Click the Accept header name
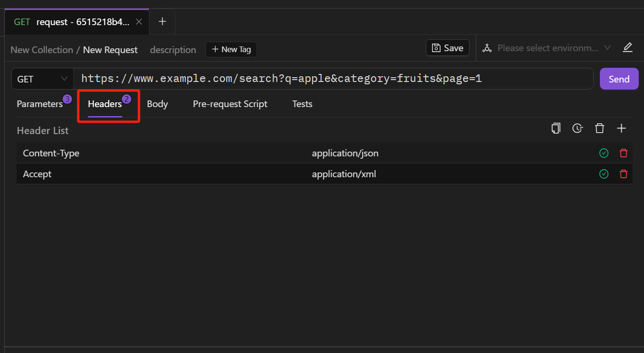 point(37,174)
